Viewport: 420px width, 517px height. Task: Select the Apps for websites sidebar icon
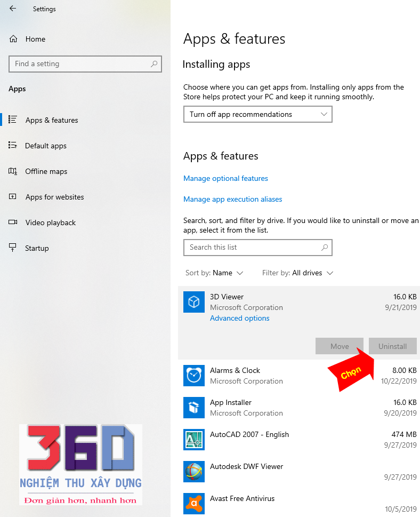pyautogui.click(x=12, y=196)
